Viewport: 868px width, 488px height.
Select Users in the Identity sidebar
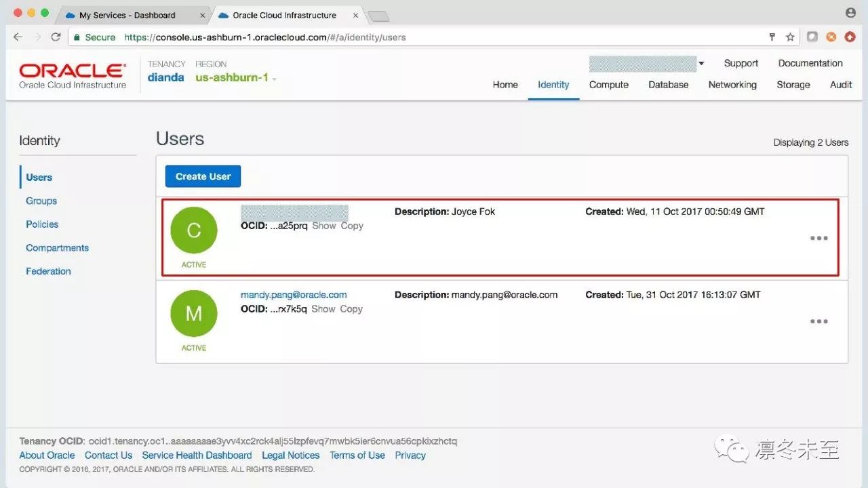(39, 178)
